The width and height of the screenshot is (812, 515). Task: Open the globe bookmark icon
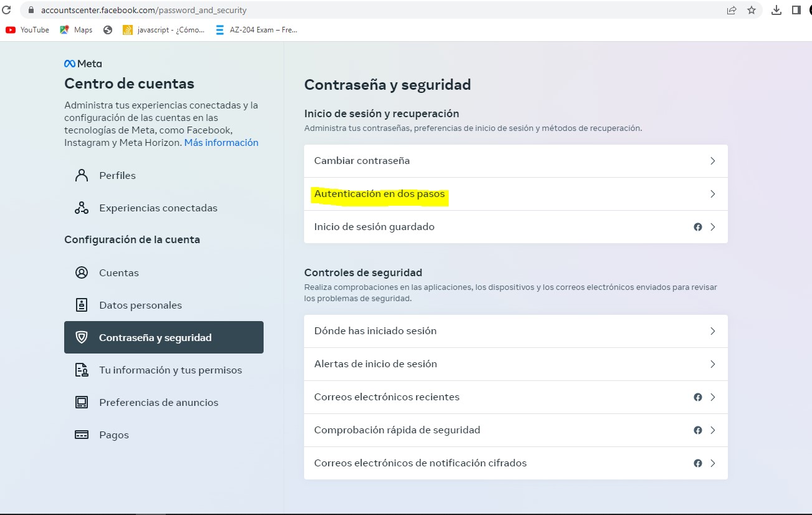(108, 30)
